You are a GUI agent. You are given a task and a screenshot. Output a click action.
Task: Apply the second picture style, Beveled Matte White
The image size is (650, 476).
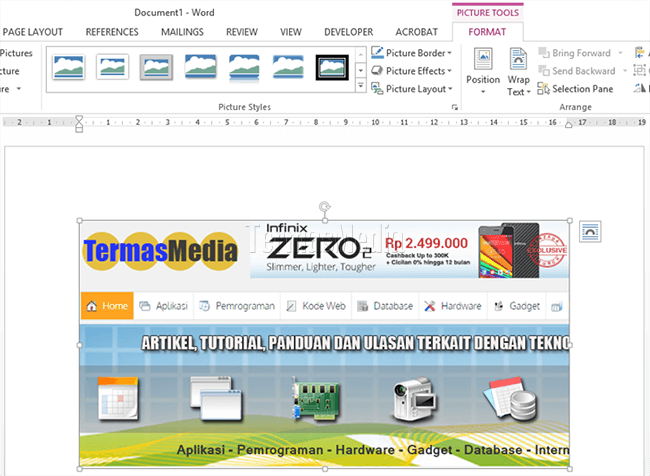click(112, 67)
